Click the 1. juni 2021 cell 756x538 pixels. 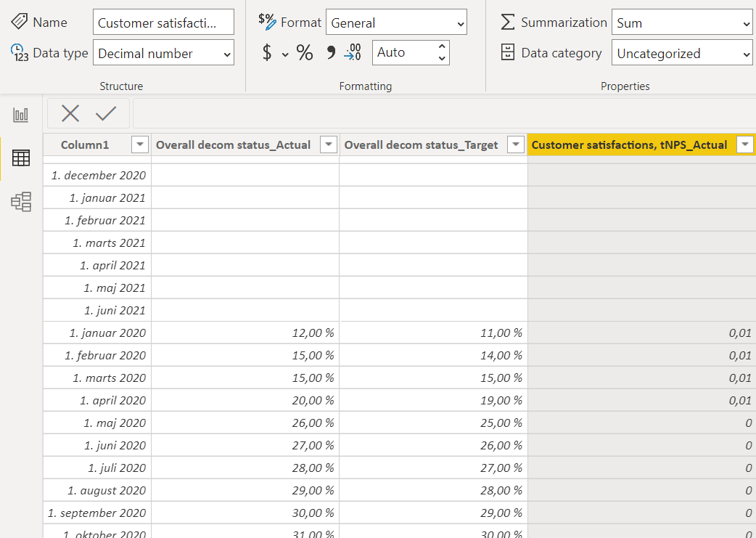[x=97, y=310]
